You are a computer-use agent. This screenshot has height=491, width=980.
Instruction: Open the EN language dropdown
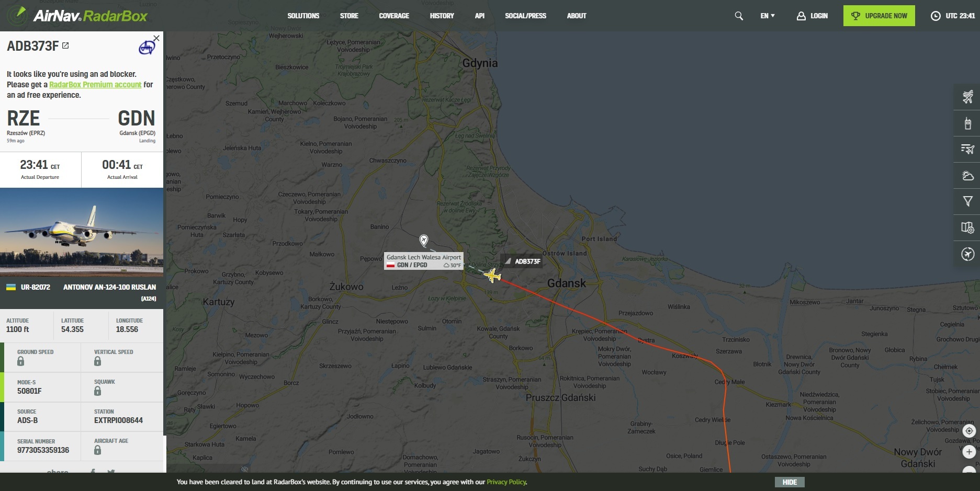768,16
